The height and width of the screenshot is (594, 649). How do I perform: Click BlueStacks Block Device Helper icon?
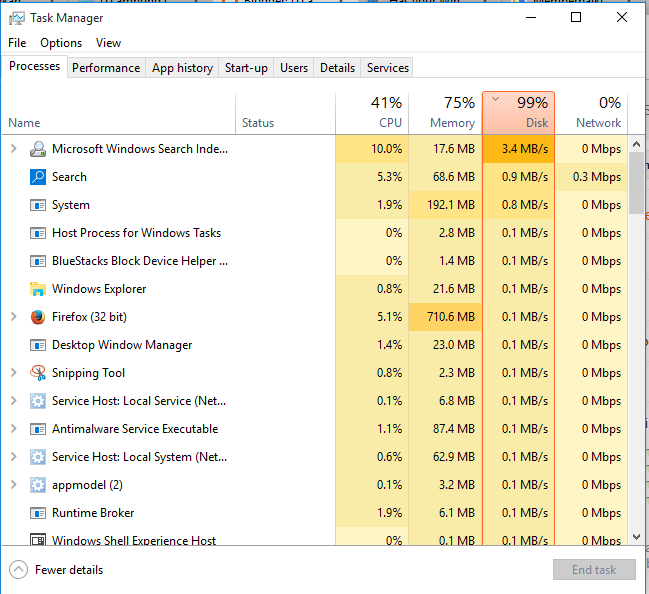[38, 261]
